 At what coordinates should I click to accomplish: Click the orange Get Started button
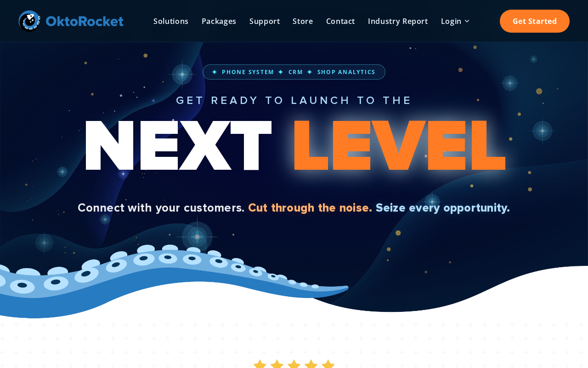click(535, 21)
